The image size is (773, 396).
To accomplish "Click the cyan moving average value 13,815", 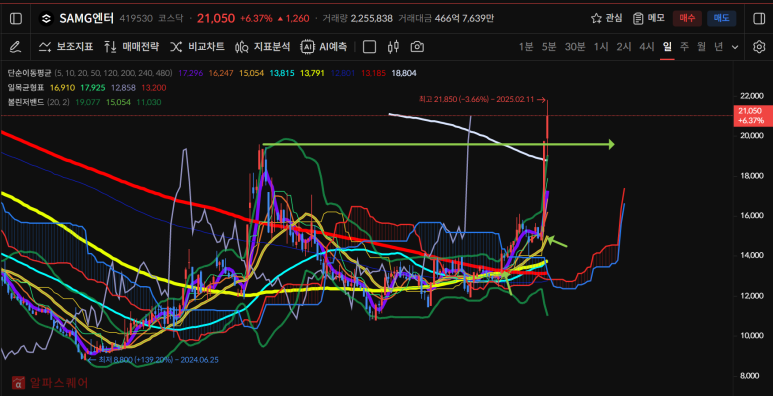I will (x=282, y=73).
